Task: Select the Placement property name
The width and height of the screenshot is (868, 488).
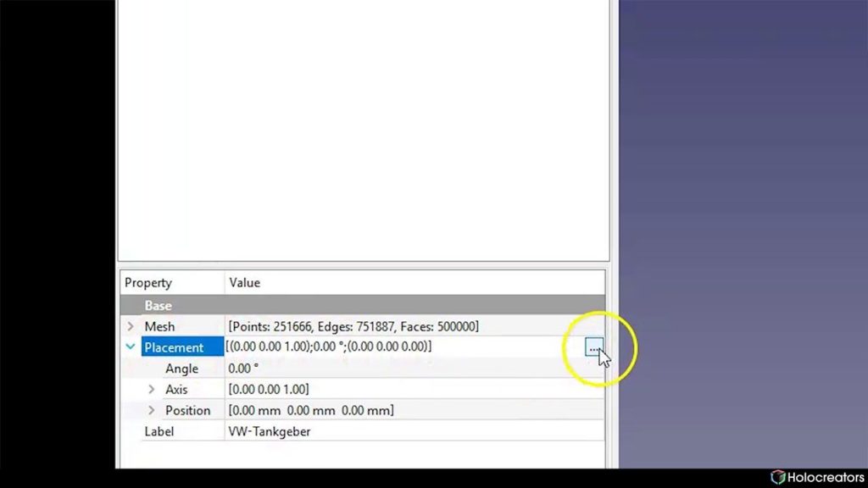Action: point(174,347)
